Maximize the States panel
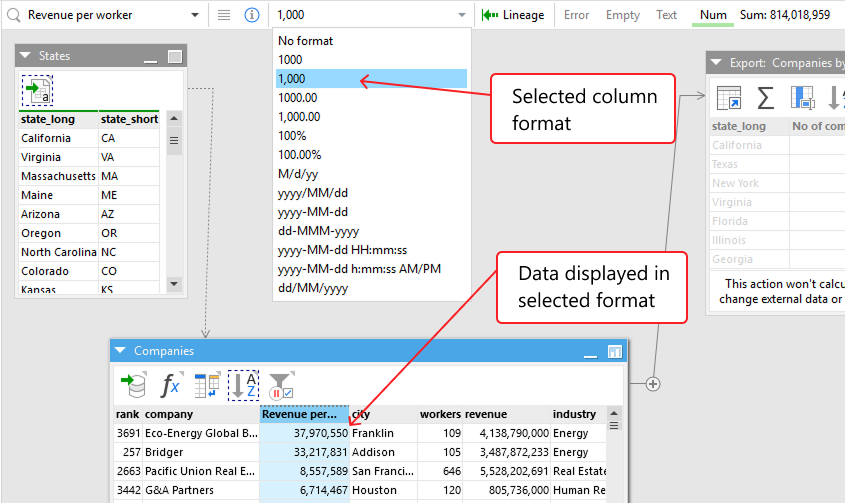 pyautogui.click(x=175, y=57)
